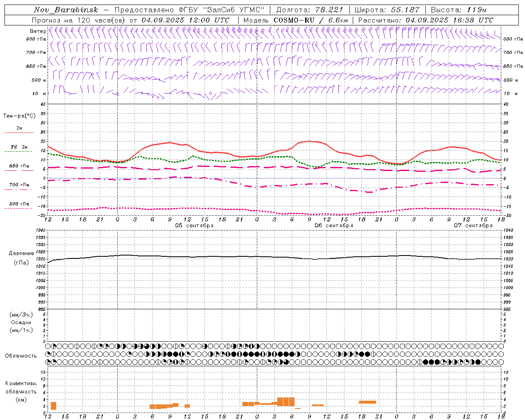The image size is (525, 420).
Task: Click the Модель COSMO-RU / 6.6км label
Action: tap(295, 20)
